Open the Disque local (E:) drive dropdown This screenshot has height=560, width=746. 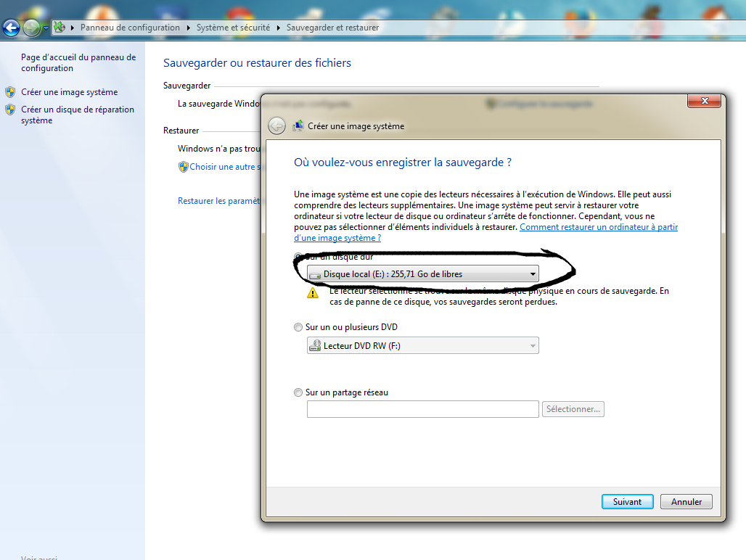[x=423, y=274]
